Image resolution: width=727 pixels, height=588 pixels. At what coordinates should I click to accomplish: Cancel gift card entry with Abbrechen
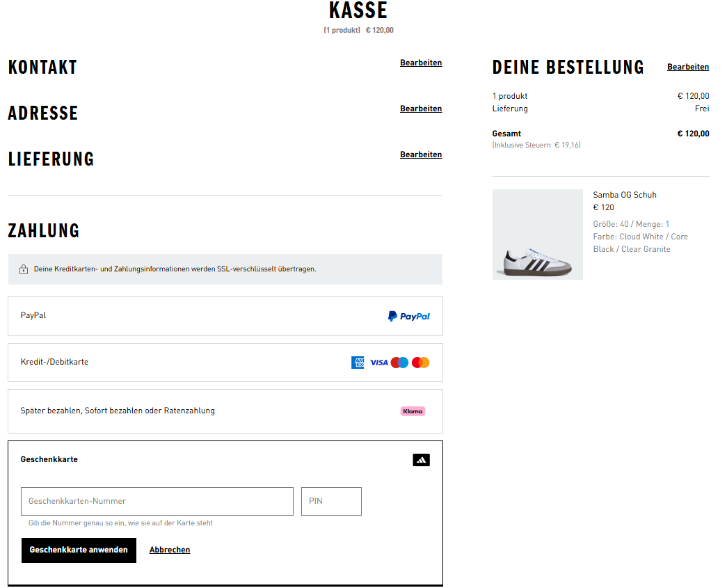(170, 550)
